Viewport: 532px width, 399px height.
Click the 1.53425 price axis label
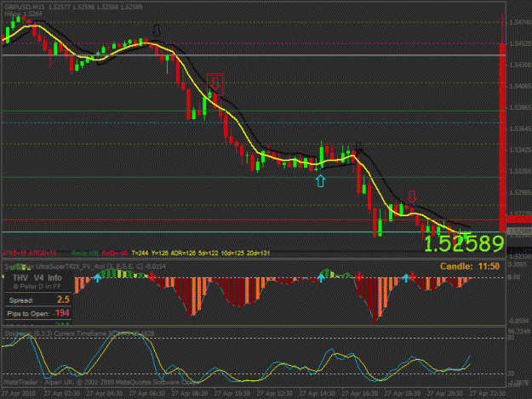point(520,150)
